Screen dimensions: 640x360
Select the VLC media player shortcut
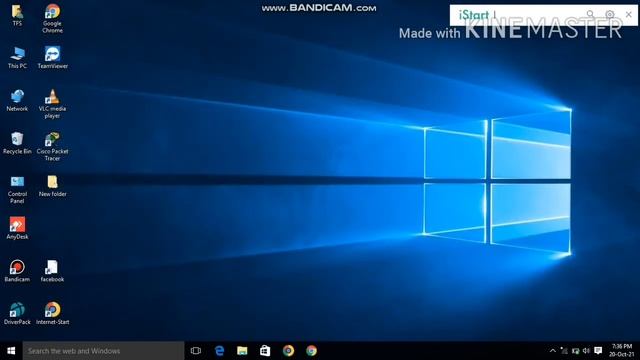[x=52, y=104]
